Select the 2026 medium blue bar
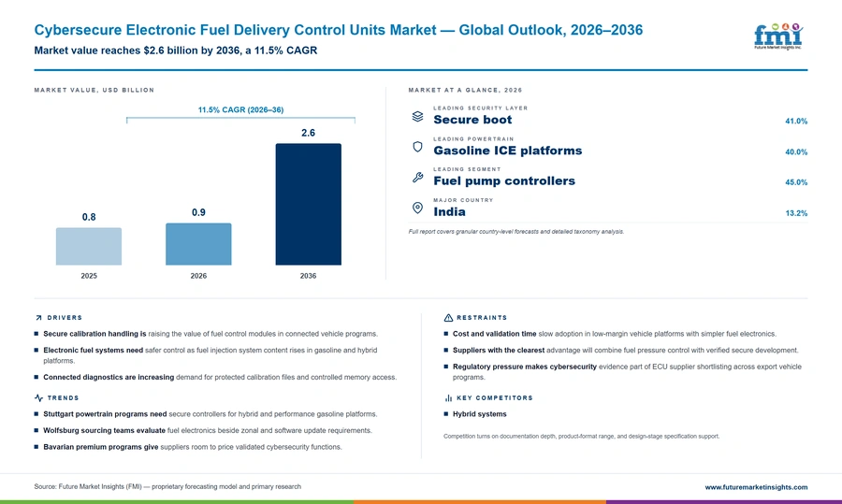Screen dimensions: 842x504 198,244
